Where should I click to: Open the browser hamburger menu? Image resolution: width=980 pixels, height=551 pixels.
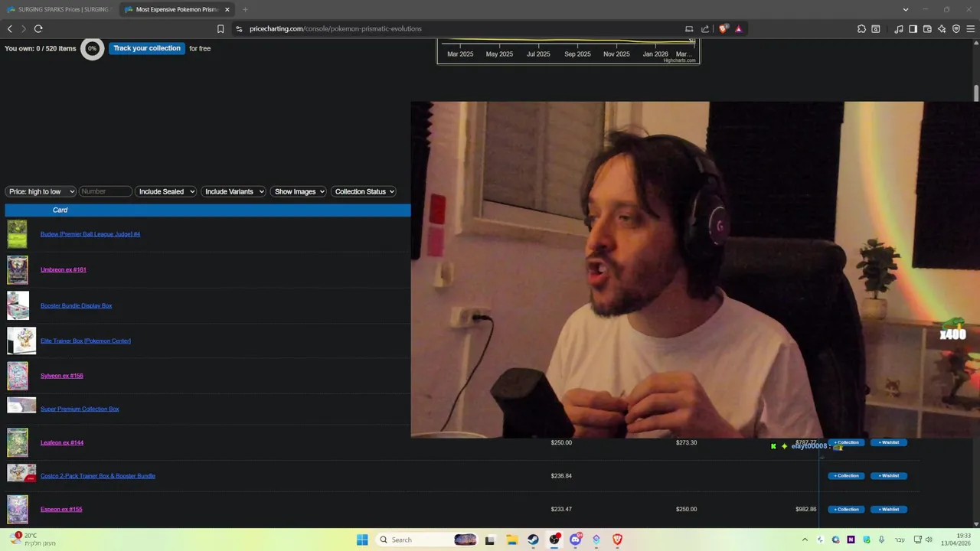[971, 29]
